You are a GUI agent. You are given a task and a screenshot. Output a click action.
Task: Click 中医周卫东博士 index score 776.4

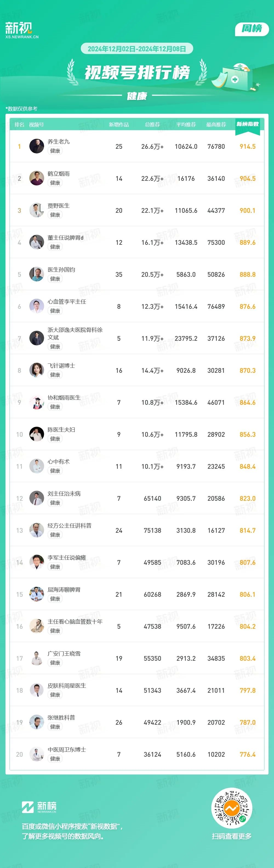tap(247, 755)
